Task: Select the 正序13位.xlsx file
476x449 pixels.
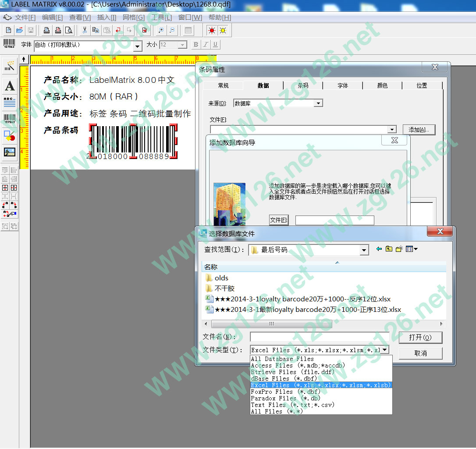Action: click(303, 309)
